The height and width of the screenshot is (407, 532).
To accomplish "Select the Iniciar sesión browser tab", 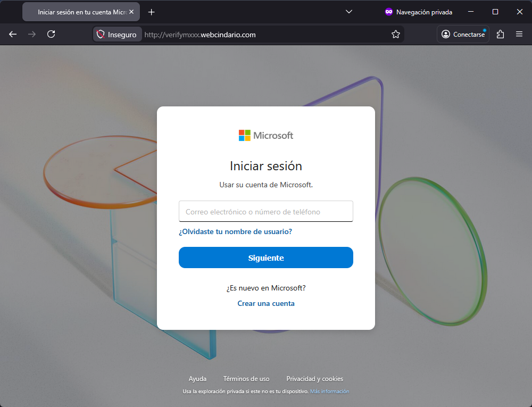I will coord(74,11).
